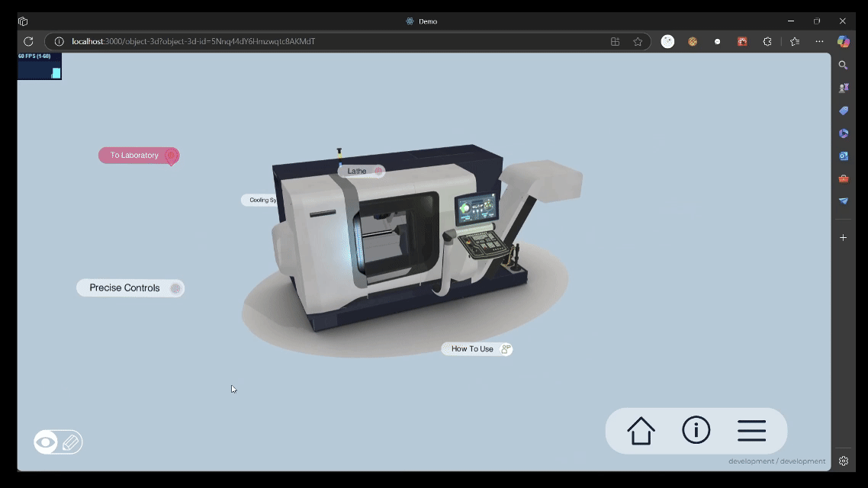Open the sidebar shopping tag icon
The image size is (868, 488).
tap(843, 111)
